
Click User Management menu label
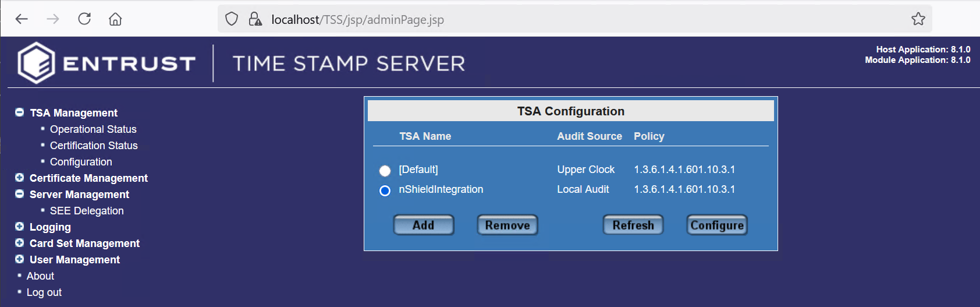coord(74,260)
